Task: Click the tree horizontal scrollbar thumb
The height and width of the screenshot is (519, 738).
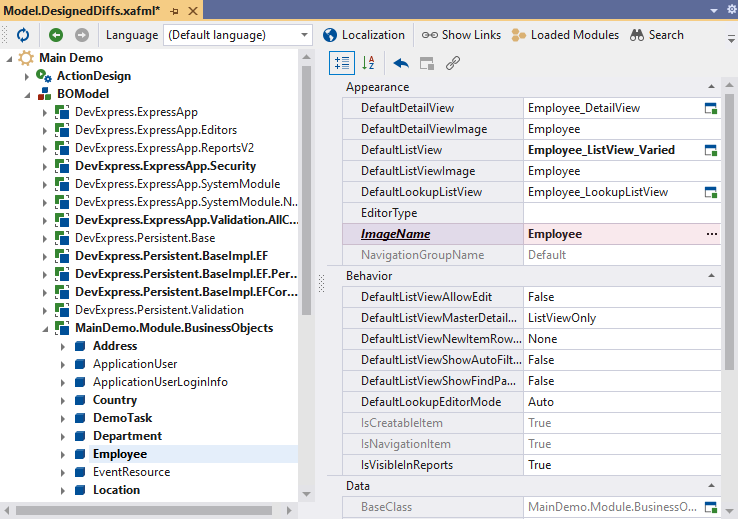Action: coord(144,511)
